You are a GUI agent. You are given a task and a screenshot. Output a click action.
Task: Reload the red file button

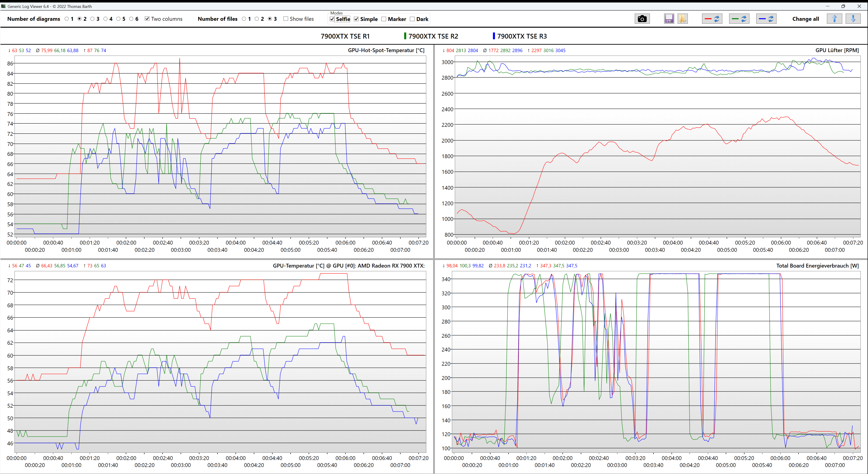(x=712, y=19)
